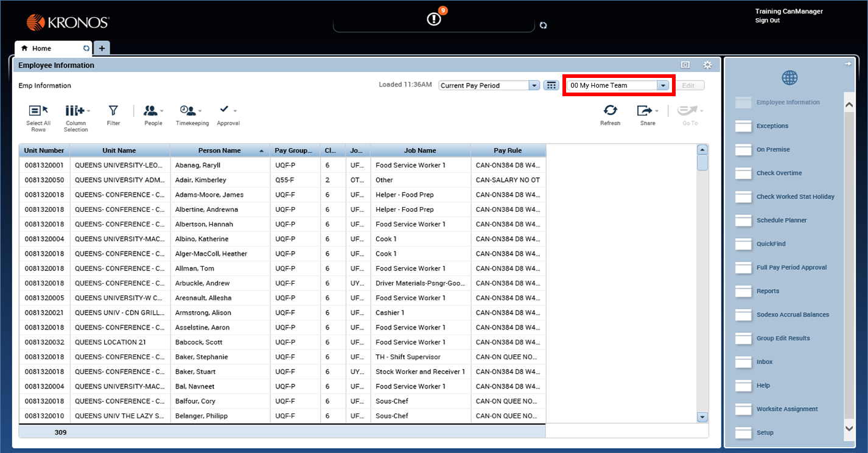The image size is (868, 453).
Task: Click the notification alert bell
Action: tap(433, 19)
